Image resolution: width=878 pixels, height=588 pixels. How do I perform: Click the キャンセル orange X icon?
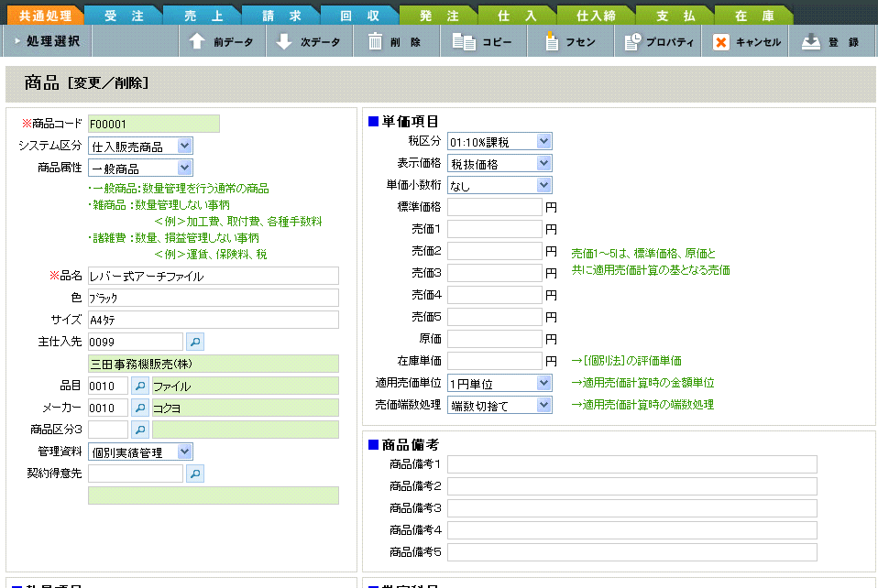[720, 42]
